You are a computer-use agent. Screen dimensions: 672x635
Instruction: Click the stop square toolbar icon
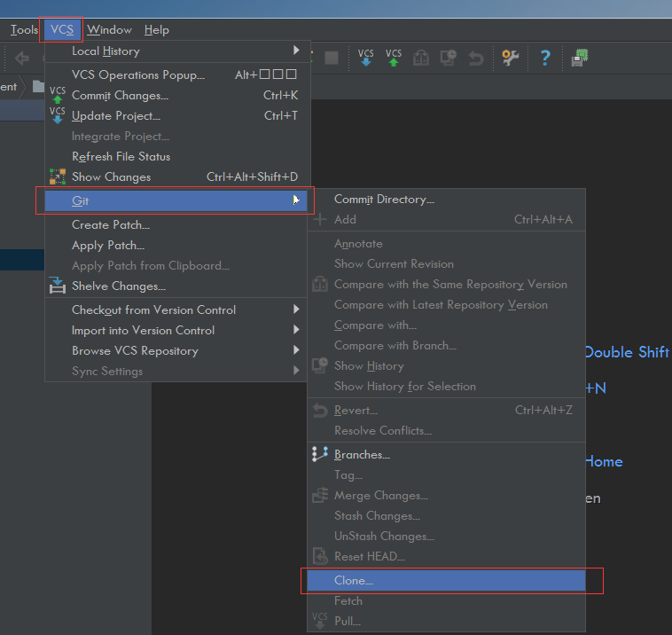332,58
